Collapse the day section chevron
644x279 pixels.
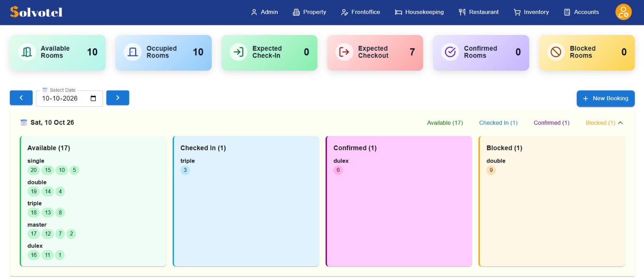point(620,123)
